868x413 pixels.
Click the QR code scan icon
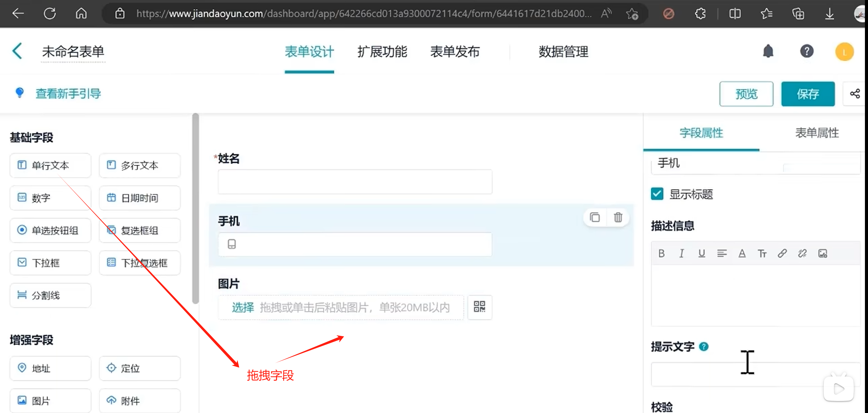click(x=480, y=307)
